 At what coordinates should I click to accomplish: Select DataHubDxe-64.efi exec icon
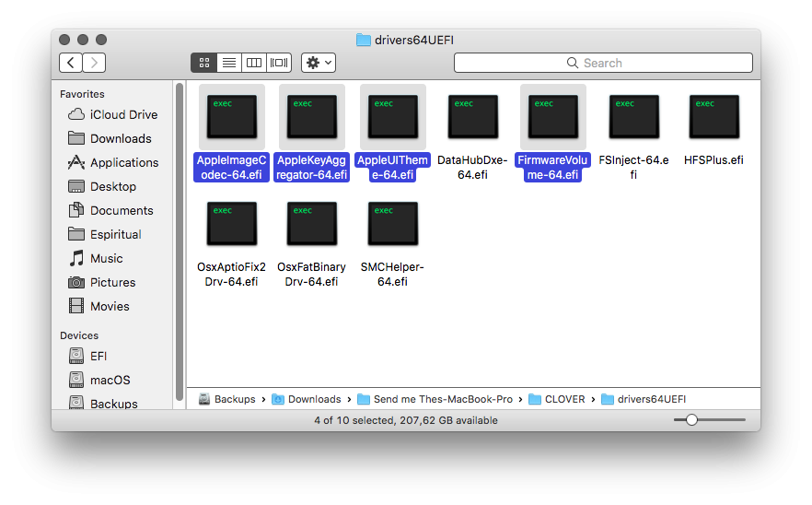pos(473,117)
